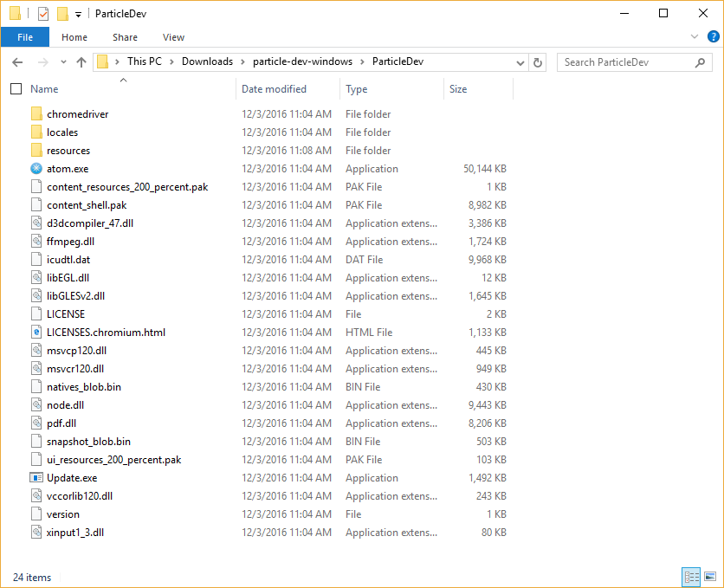Click the icudtl.dat file icon

pyautogui.click(x=36, y=260)
